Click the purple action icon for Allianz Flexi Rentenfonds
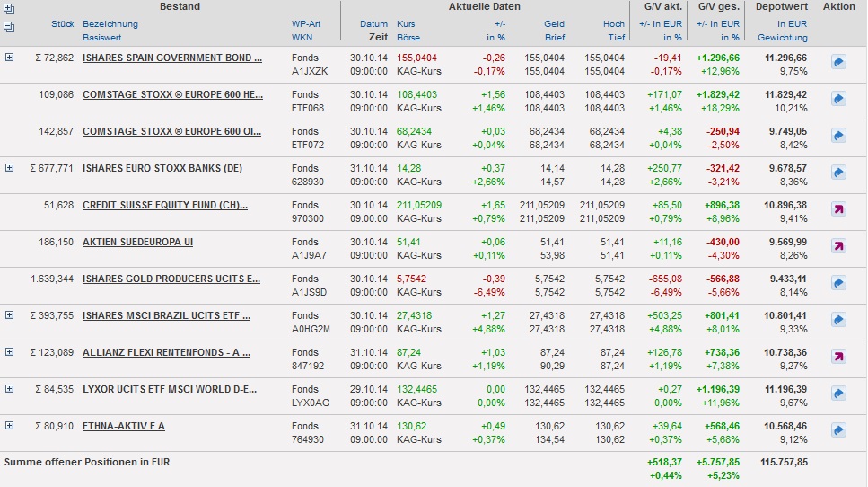This screenshot has width=868, height=487. click(838, 357)
